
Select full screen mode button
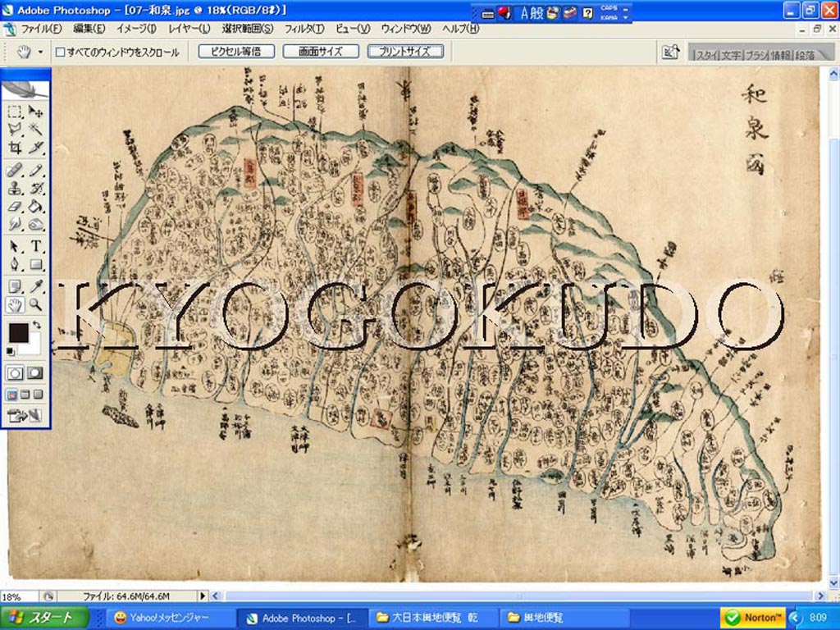click(38, 395)
